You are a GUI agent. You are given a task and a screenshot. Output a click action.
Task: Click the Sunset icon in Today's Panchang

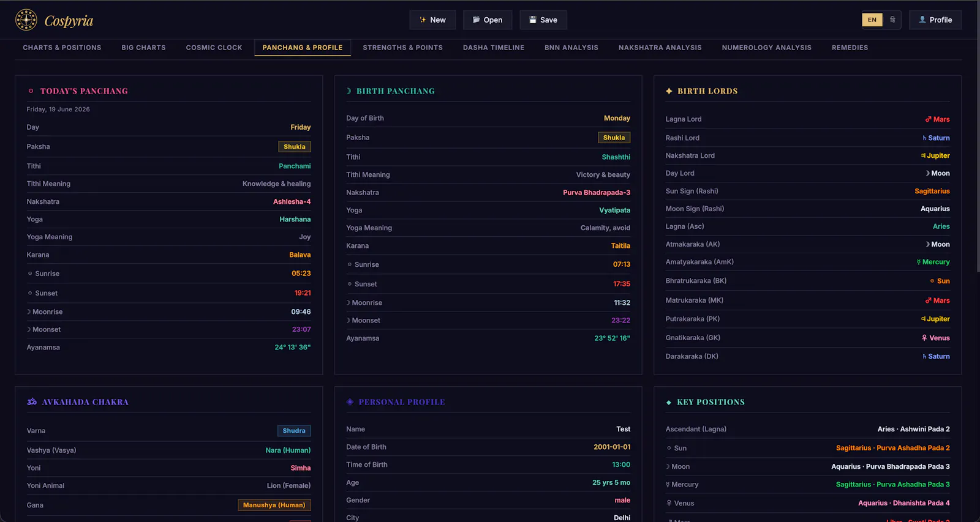30,293
